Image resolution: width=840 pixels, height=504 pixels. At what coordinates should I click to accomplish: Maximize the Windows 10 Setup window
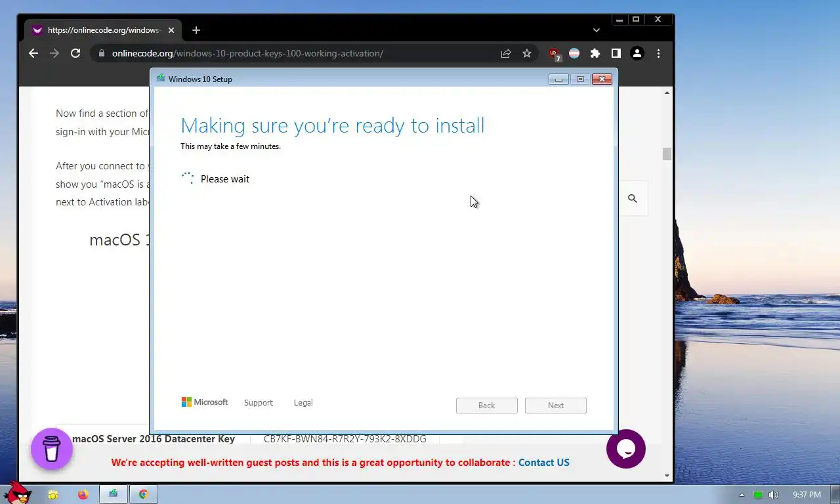click(x=580, y=79)
